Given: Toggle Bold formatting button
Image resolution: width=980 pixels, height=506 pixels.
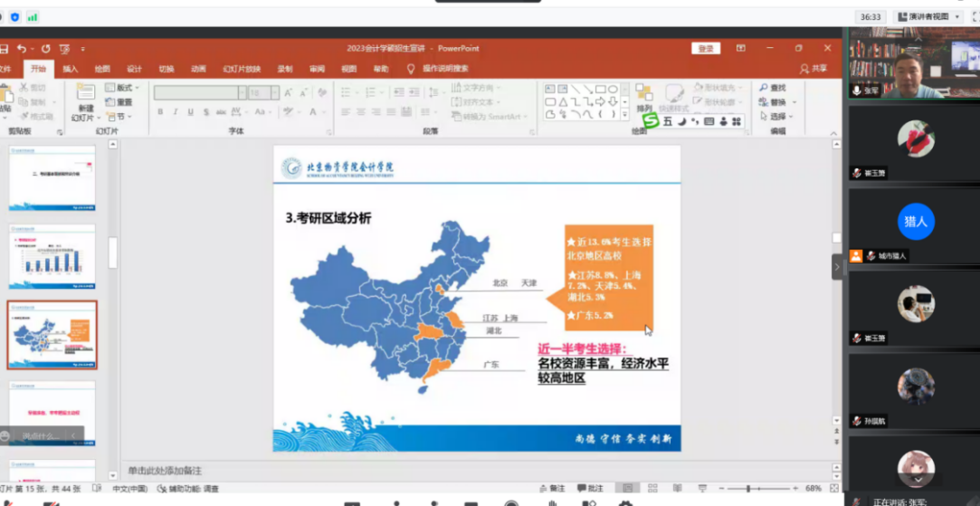Looking at the screenshot, I should click(160, 112).
